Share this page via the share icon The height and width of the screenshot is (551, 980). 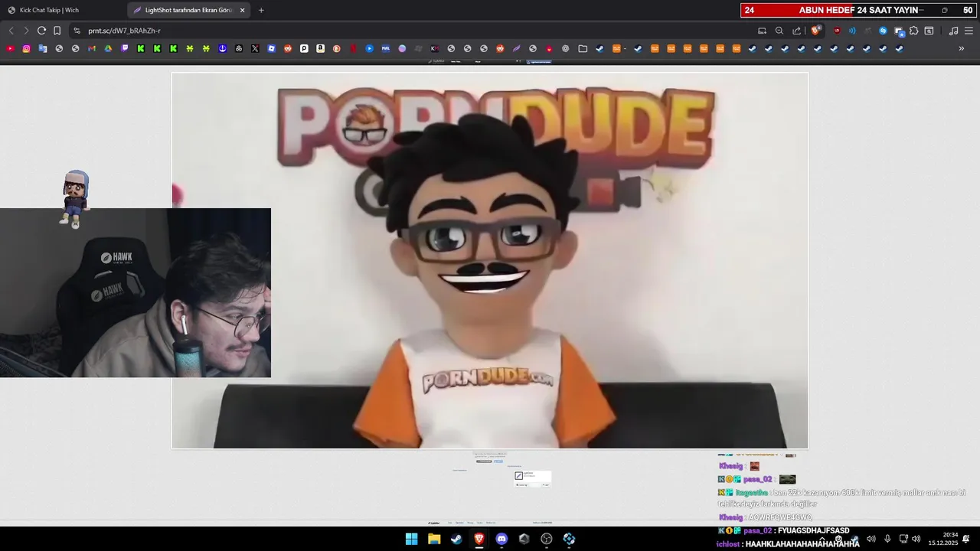796,31
